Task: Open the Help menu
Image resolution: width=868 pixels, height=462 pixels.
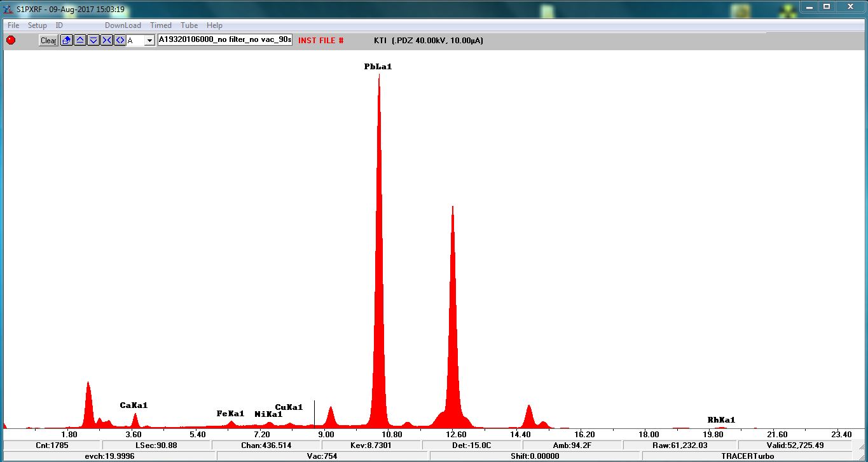Action: point(214,25)
